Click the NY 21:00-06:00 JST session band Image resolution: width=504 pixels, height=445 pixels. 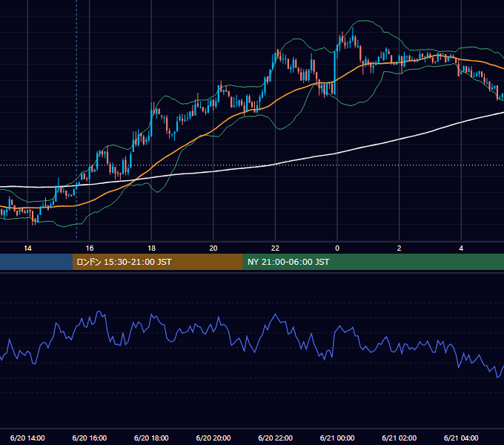(373, 262)
